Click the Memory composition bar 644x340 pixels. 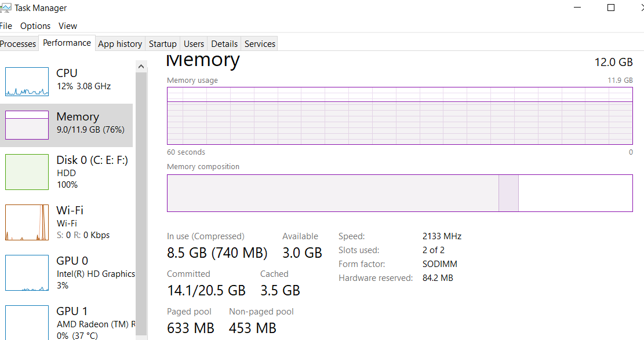pyautogui.click(x=399, y=193)
